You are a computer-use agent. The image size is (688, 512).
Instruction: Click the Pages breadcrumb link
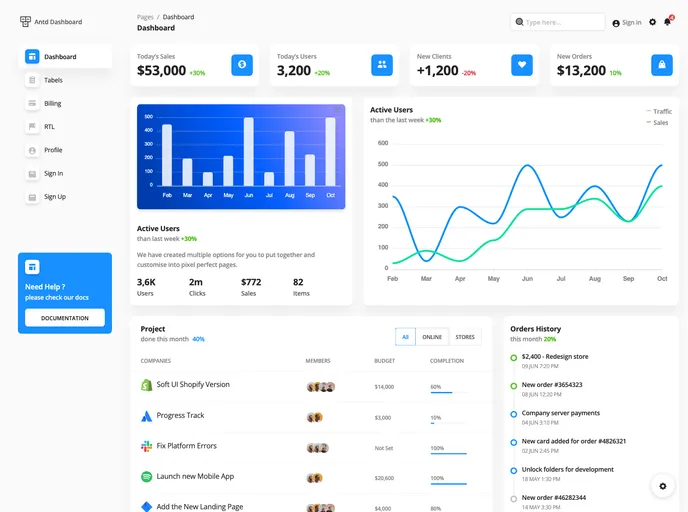[145, 17]
